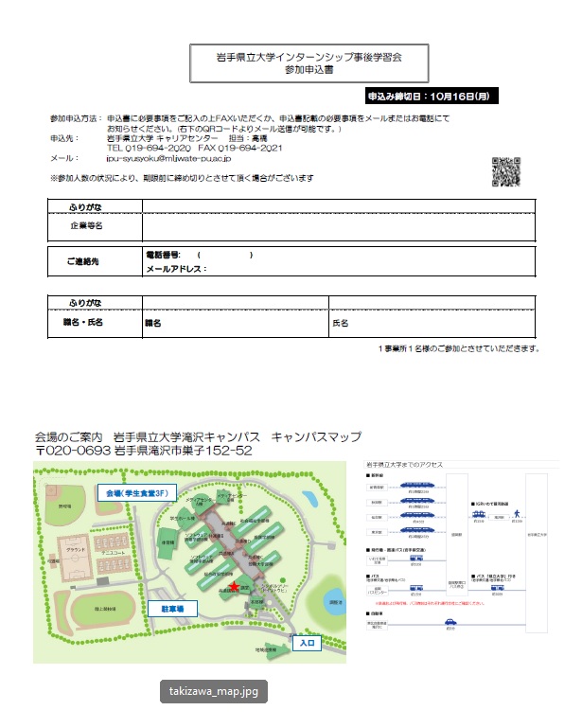The image size is (582, 728).
Task: Click the 企業等名 input field
Action: point(339,227)
